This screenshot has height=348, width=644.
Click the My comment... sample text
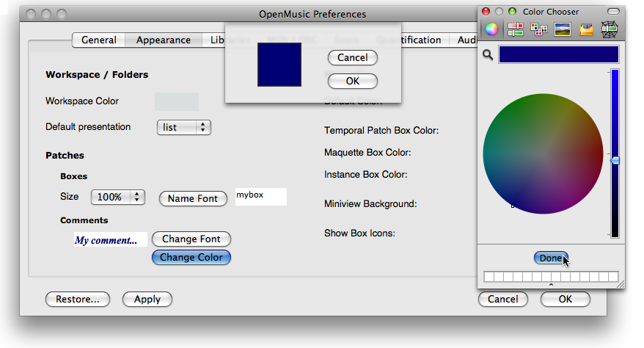pos(110,240)
